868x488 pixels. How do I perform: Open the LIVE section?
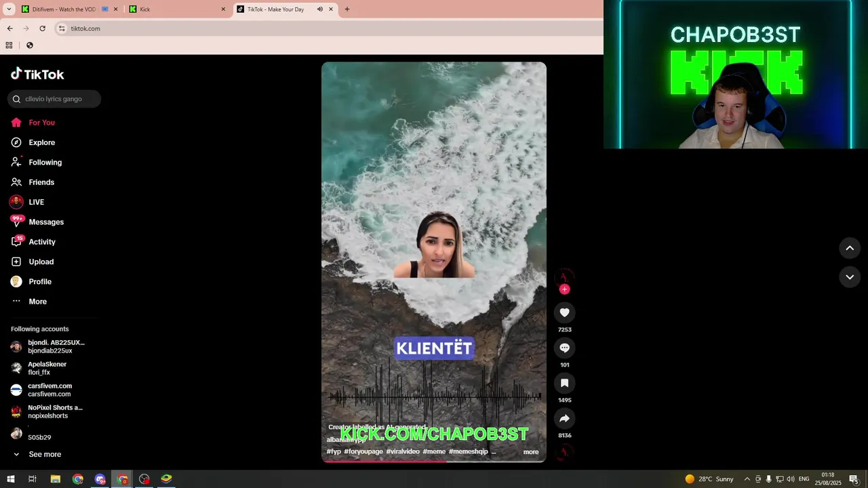(x=36, y=202)
